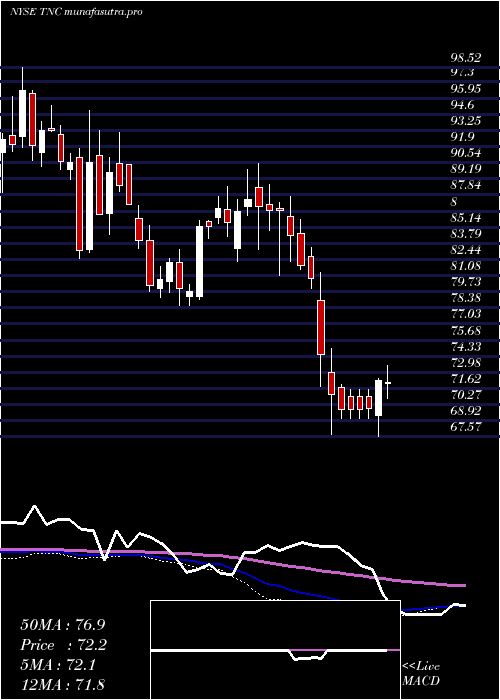
Task: Click the last doji candle near 71.62
Action: 388,383
